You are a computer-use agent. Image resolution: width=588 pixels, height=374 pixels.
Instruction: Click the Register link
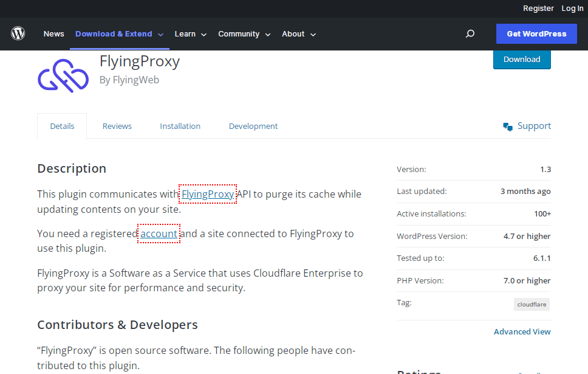[538, 9]
